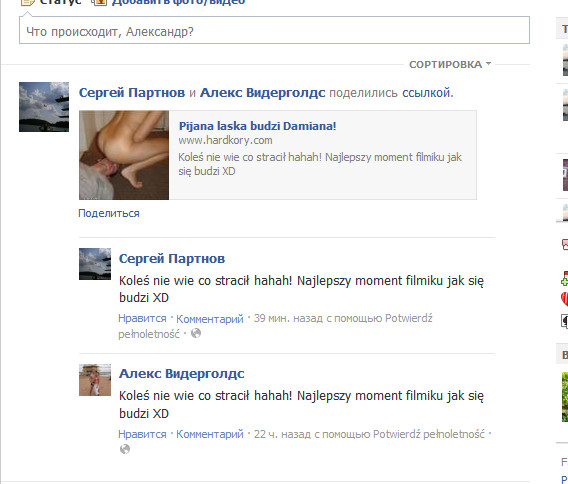568x484 pixels.
Task: Open 'Potwierdź pełnoletność' app link under Алекс's post
Action: [429, 434]
